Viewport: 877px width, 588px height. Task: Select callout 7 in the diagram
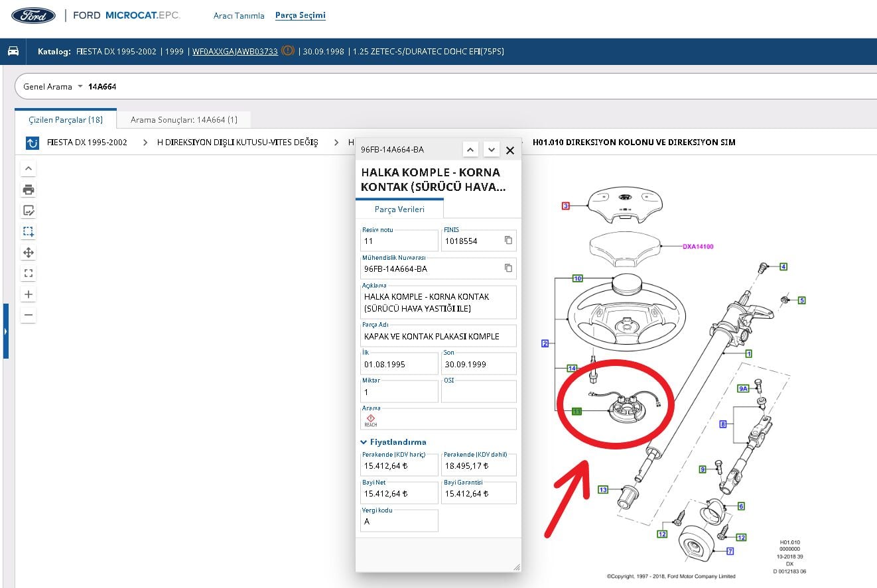(730, 552)
